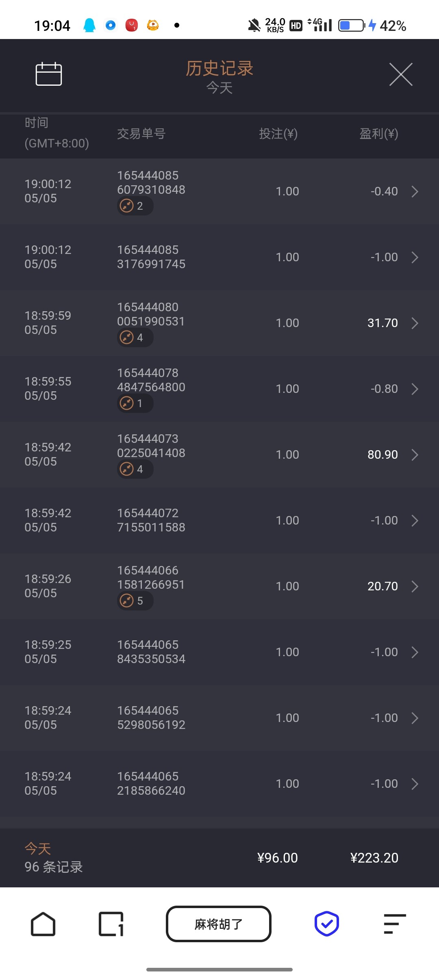
Task: Open transaction ending in 3176991745
Action: (151, 257)
